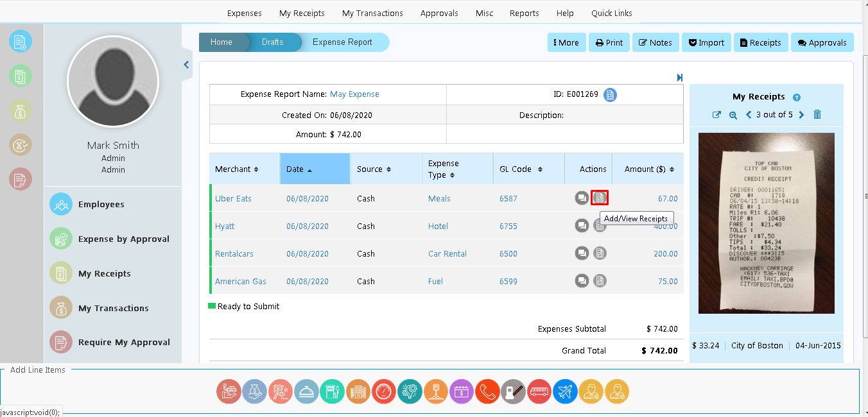
Task: Collapse the left sidebar with the chevron
Action: [186, 65]
